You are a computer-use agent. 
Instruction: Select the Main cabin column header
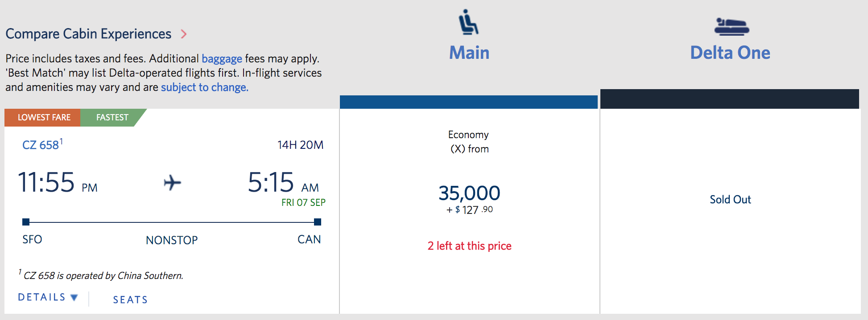pos(469,53)
